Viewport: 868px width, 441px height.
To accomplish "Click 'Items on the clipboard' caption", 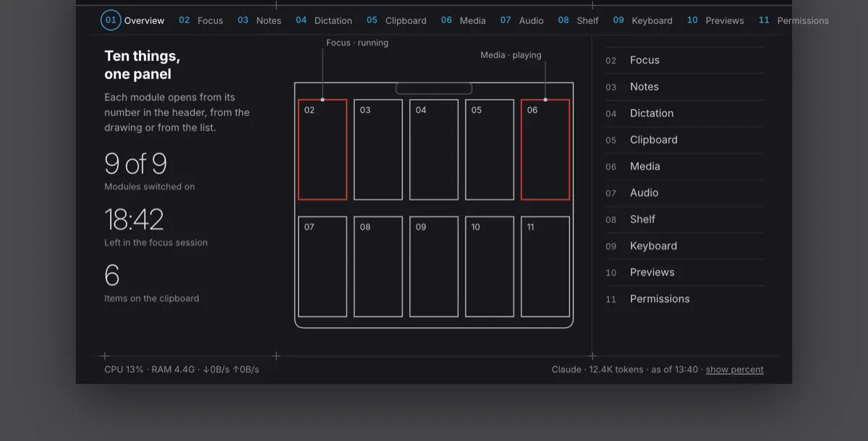I will (x=151, y=298).
